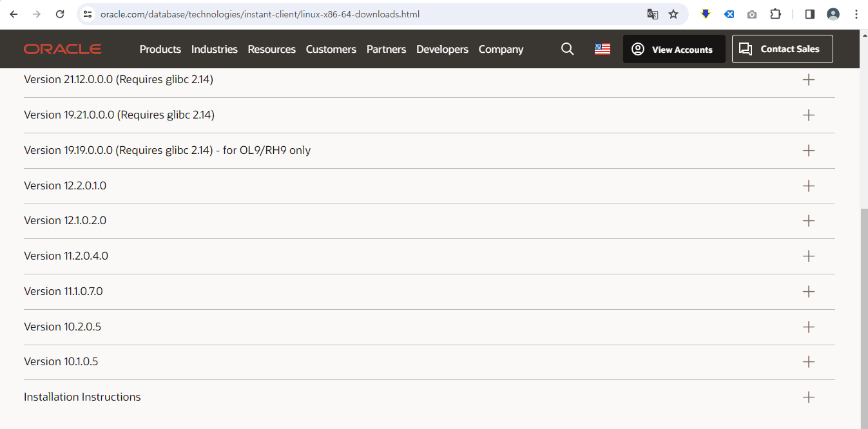Click the 'Version 11.2.0.4.0' heading text
This screenshot has width=868, height=429.
click(x=66, y=256)
